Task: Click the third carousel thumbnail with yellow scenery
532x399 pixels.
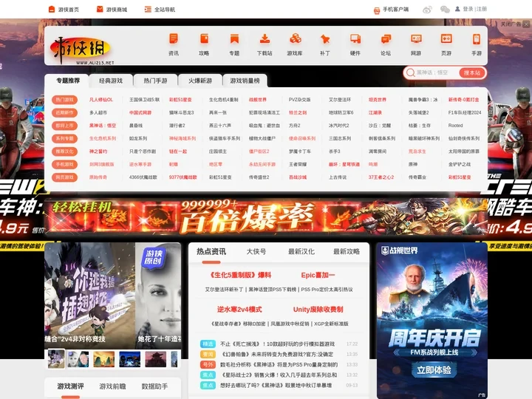Action: (x=104, y=359)
